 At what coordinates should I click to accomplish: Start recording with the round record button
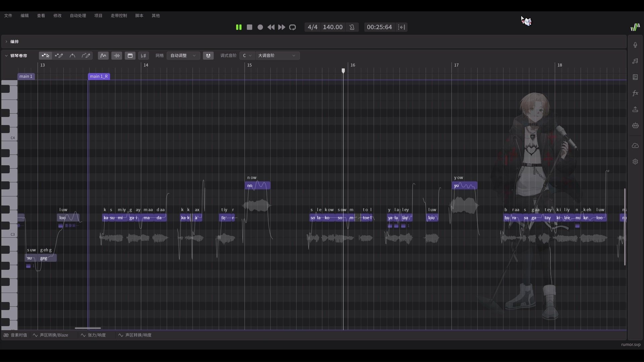coord(260,27)
